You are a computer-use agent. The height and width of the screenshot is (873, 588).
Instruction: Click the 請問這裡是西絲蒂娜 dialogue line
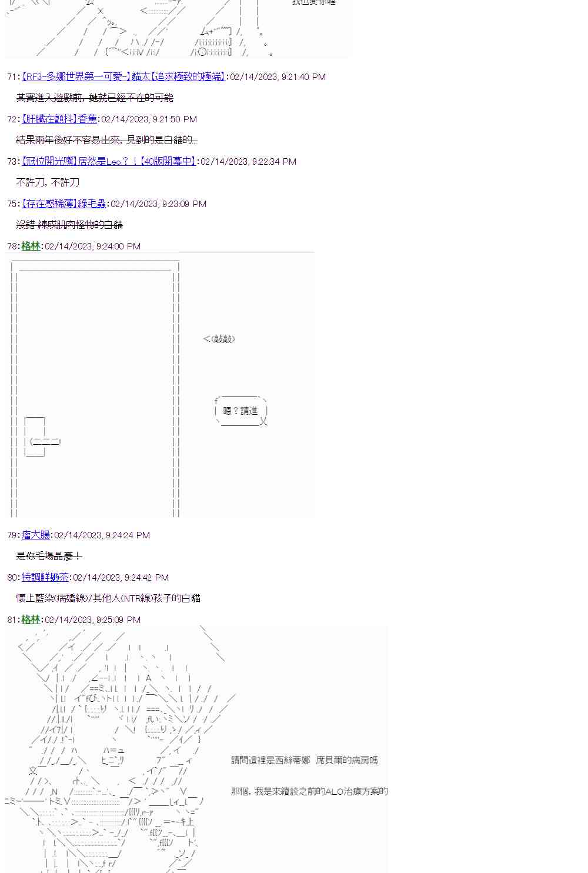pos(305,760)
